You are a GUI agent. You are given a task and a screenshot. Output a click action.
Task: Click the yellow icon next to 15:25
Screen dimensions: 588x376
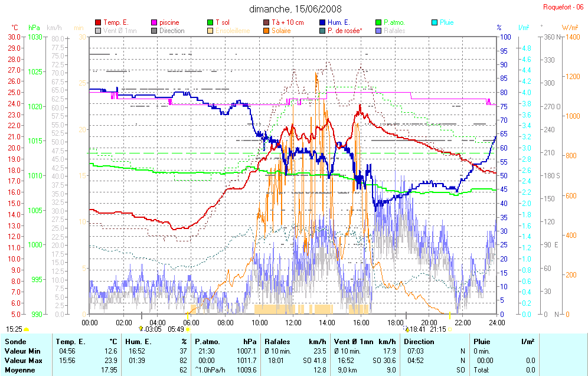pyautogui.click(x=26, y=329)
